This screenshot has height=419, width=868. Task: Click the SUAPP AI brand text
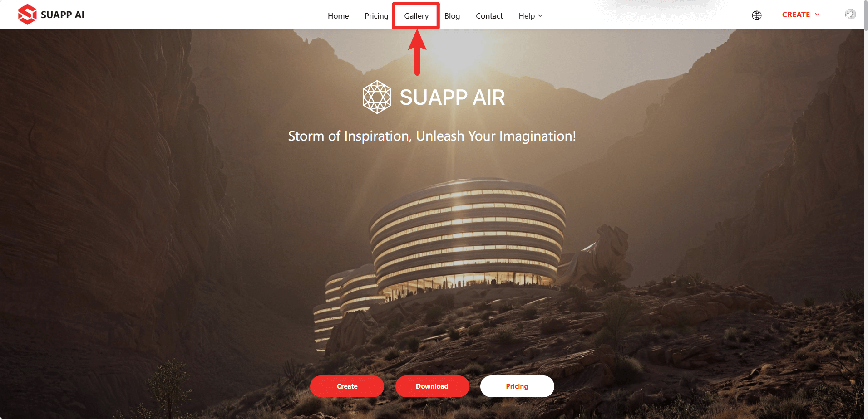pyautogui.click(x=63, y=15)
